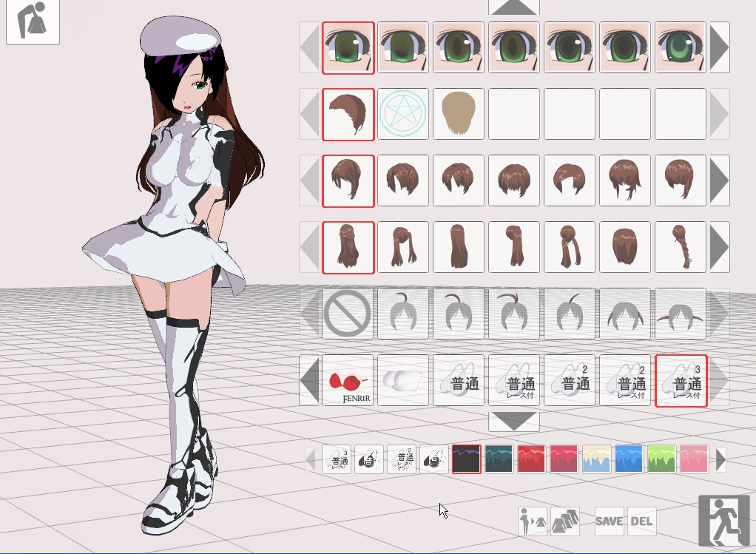Choose the twin ponytail back hair style
This screenshot has height=554, width=756.
click(x=403, y=247)
